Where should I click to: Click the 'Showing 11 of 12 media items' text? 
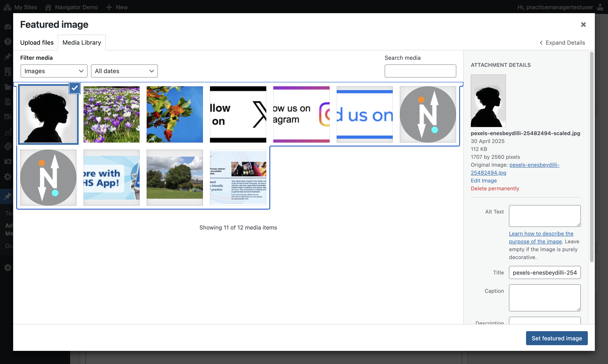(238, 227)
